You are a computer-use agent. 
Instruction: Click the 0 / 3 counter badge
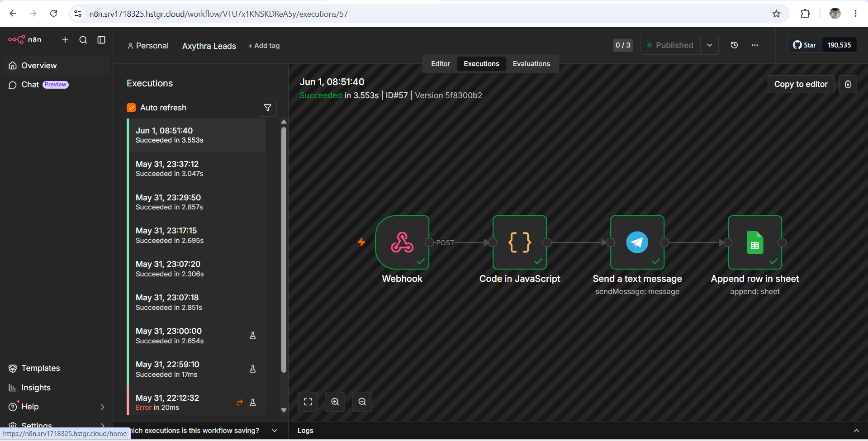[623, 45]
